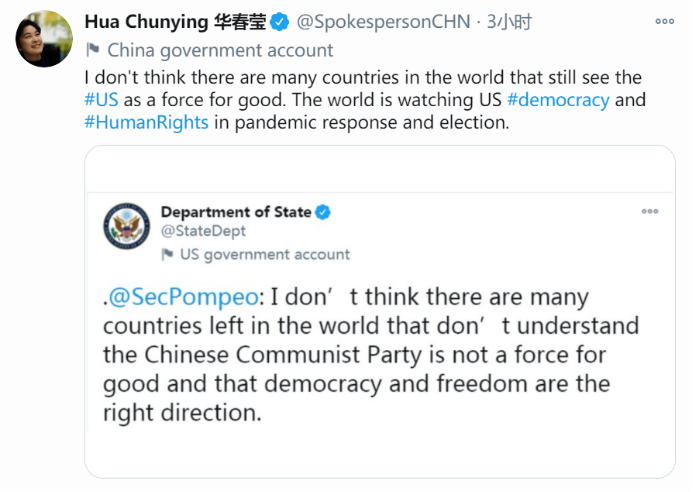Image resolution: width=693 pixels, height=492 pixels.
Task: Click the flag icon beside US government account
Action: [168, 254]
